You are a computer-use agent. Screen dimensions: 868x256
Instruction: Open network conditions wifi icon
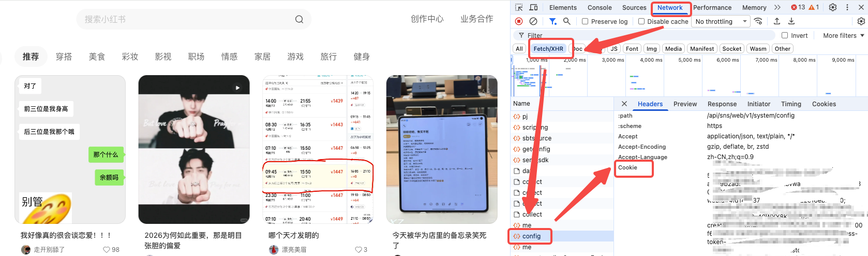click(758, 21)
